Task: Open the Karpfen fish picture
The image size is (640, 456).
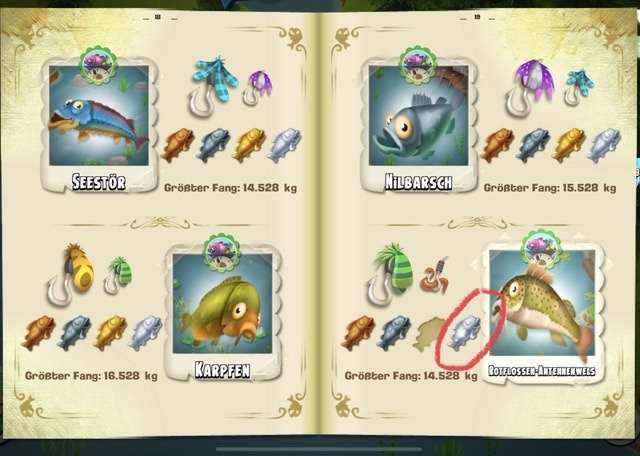Action: 222,303
